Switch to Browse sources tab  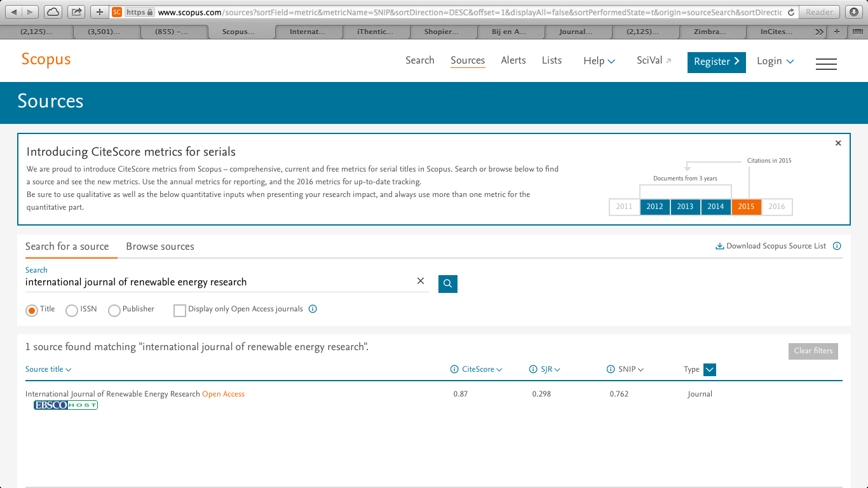click(x=160, y=247)
